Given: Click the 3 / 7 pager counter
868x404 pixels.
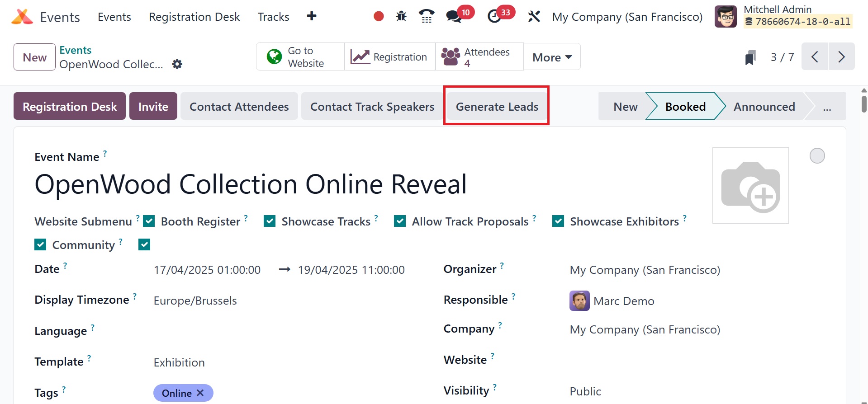Looking at the screenshot, I should (x=783, y=57).
